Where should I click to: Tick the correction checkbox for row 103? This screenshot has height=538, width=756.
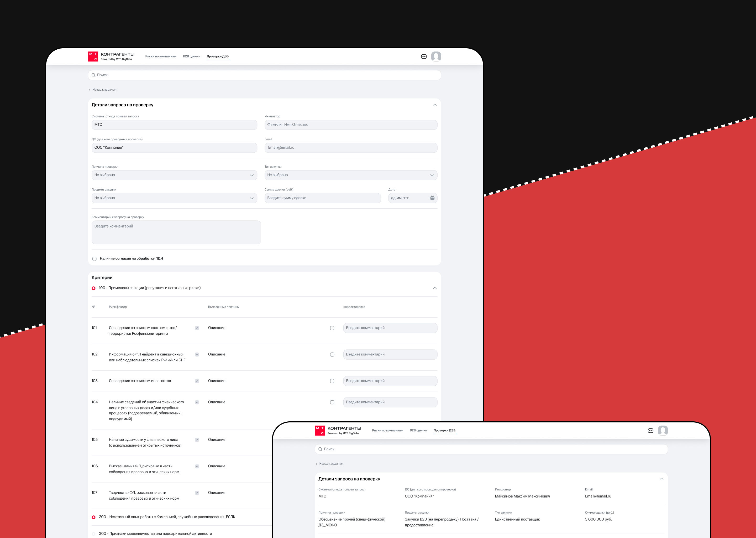click(332, 381)
